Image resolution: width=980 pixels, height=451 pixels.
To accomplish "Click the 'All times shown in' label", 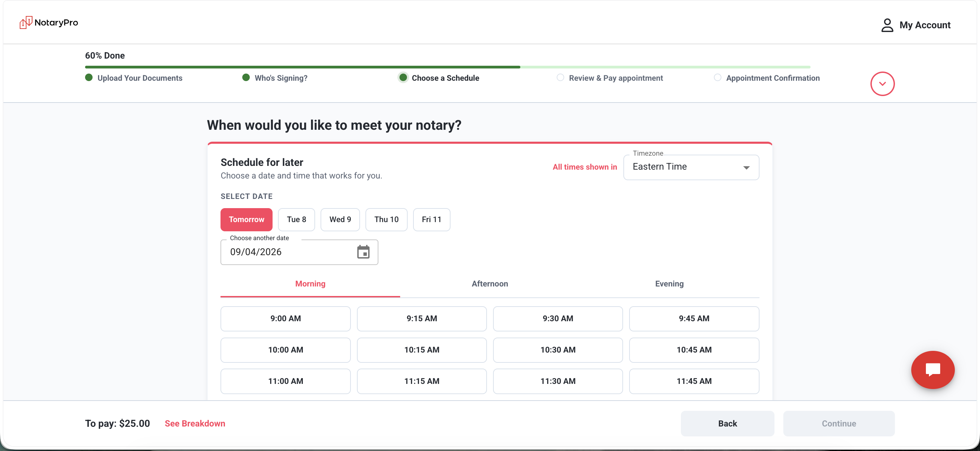I will point(585,167).
